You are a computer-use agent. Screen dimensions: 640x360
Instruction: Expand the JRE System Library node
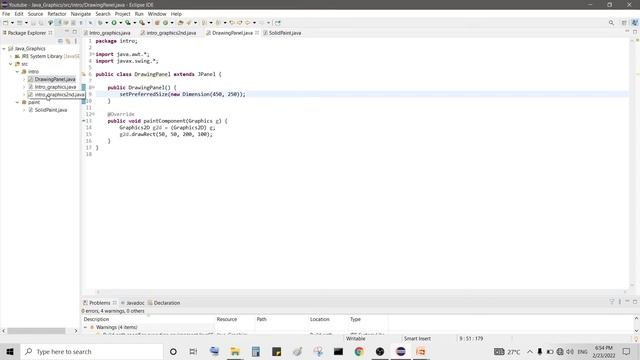point(11,56)
